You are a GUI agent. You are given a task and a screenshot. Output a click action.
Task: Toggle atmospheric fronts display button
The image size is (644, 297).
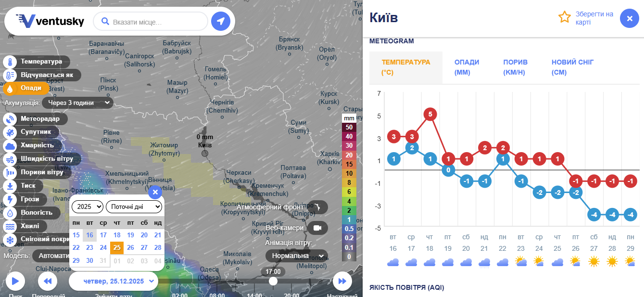(x=317, y=207)
